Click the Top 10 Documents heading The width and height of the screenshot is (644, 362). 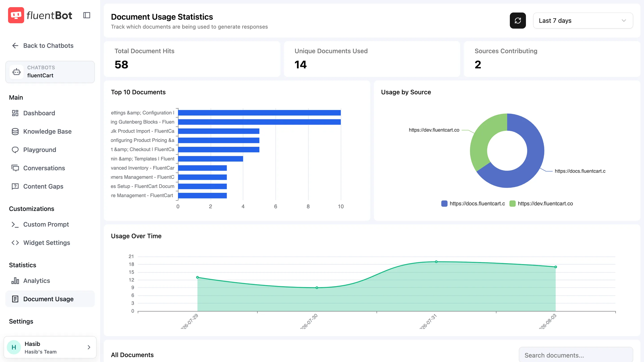tap(138, 92)
